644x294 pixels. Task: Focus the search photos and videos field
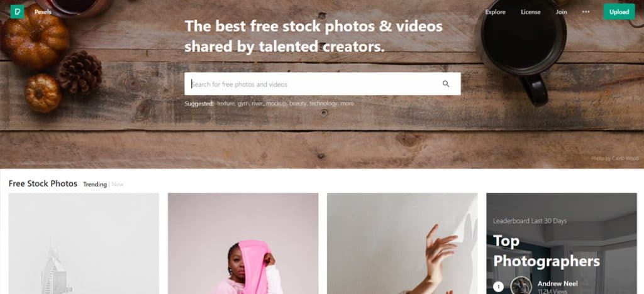[323, 84]
